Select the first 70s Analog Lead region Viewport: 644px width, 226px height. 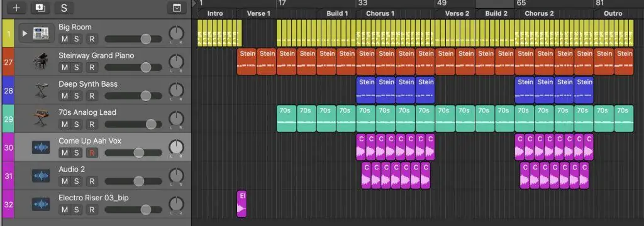(x=287, y=119)
